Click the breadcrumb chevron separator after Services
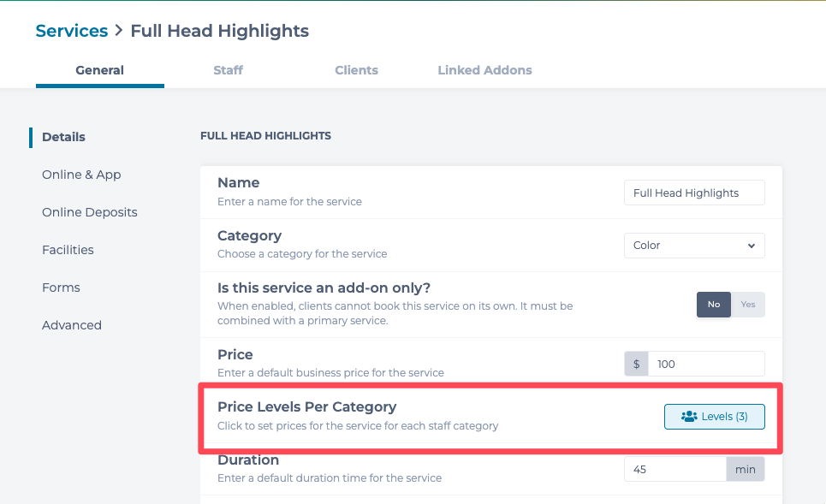 (x=119, y=31)
